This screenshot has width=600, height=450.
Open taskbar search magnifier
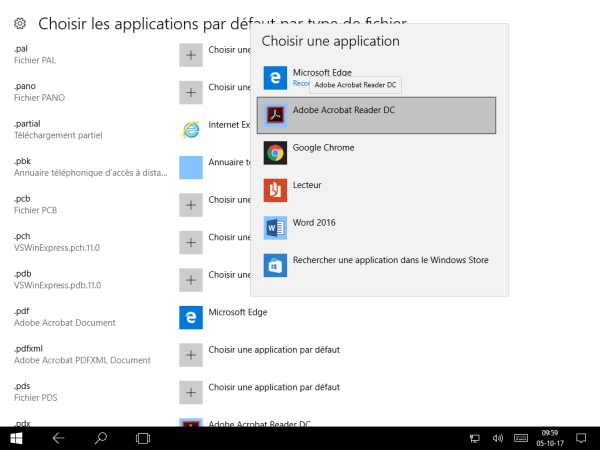101,438
